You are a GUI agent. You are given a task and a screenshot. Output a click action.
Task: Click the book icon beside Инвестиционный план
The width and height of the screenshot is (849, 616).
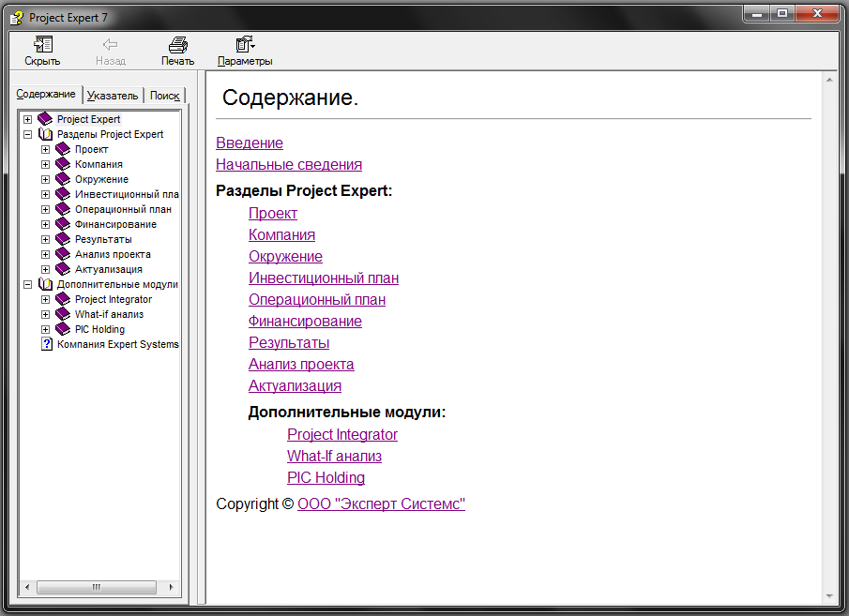64,194
